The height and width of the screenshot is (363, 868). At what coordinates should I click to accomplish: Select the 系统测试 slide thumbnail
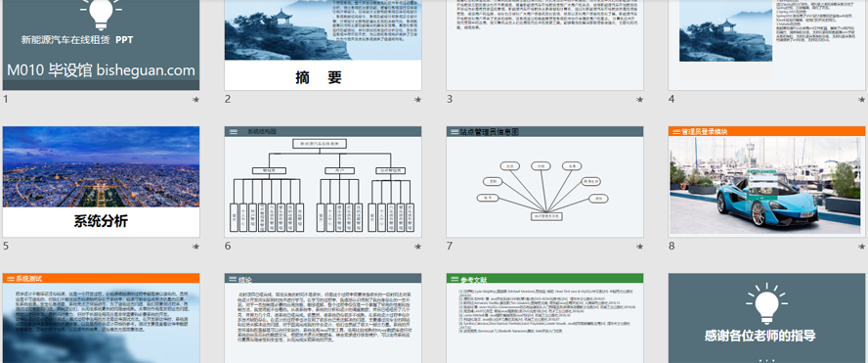pos(101,318)
